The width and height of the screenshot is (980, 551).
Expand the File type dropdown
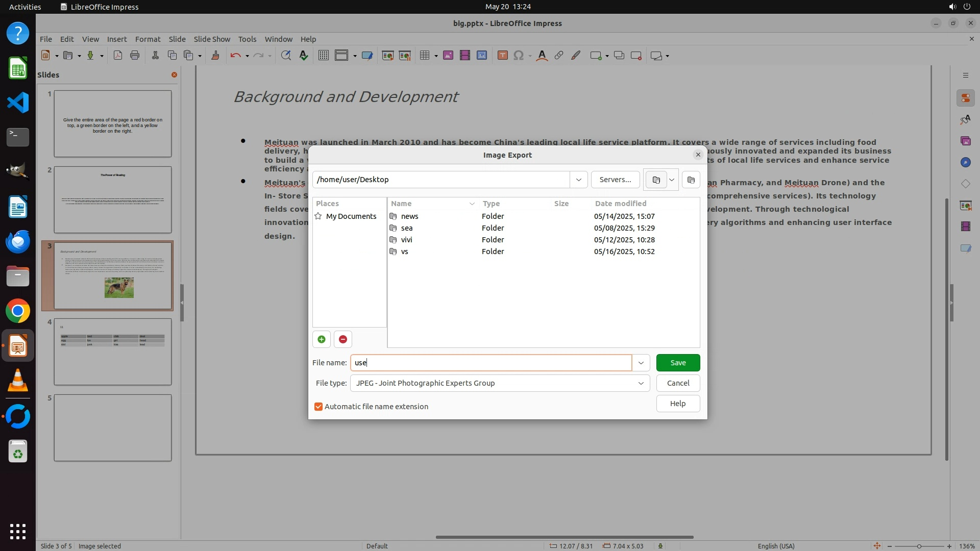pyautogui.click(x=641, y=383)
